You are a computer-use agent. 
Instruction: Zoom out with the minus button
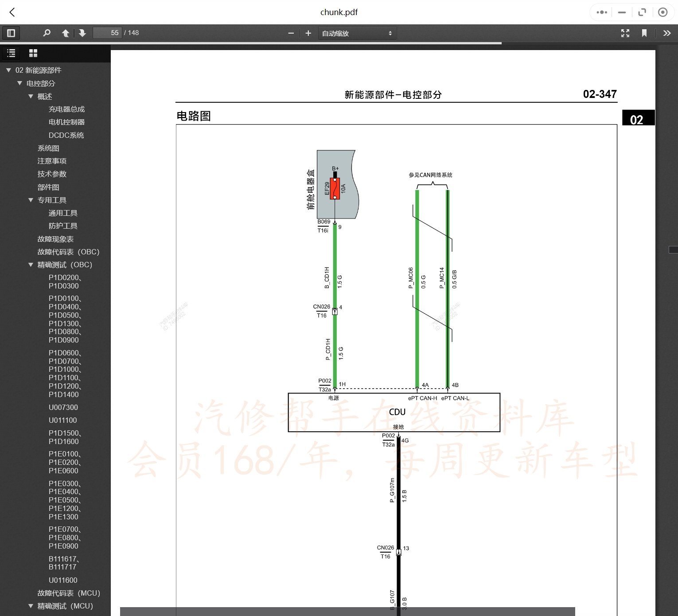pos(291,33)
